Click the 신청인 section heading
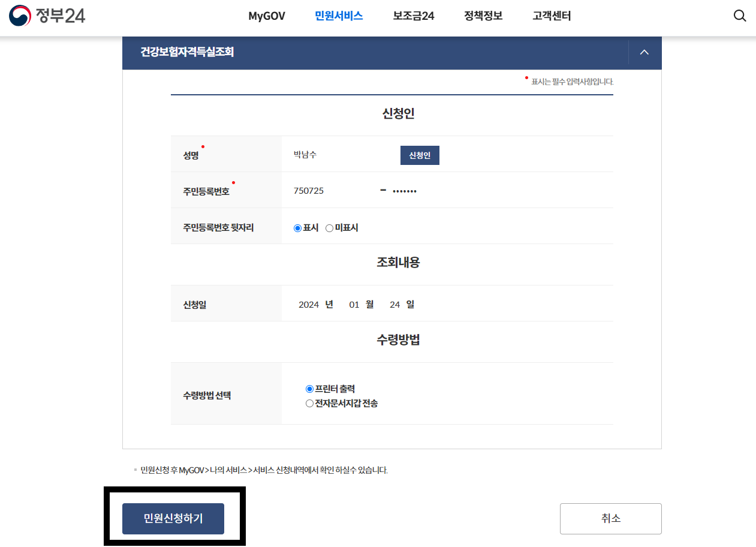This screenshot has width=756, height=547. click(x=398, y=114)
